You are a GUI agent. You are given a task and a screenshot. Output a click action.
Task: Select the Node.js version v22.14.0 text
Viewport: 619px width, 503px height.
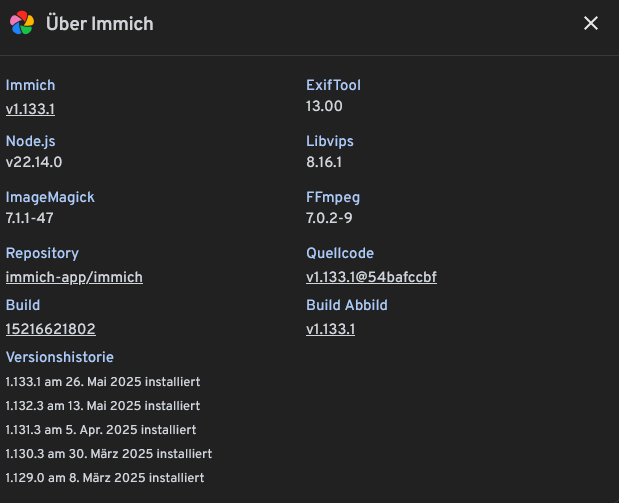click(x=34, y=162)
